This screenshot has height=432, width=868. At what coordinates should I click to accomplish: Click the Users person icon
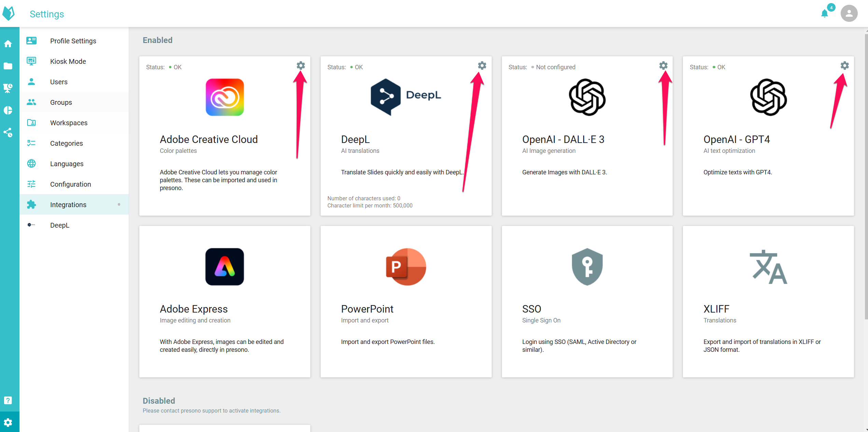pos(31,82)
